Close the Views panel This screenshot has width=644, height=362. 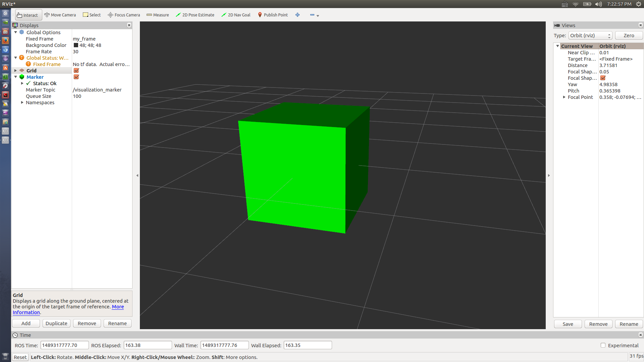641,25
